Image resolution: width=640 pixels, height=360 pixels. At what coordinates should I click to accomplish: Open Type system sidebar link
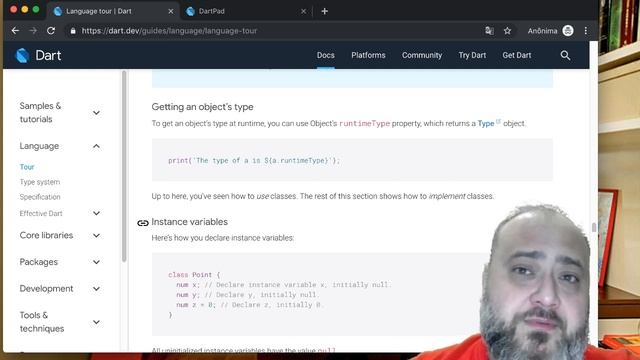(x=40, y=182)
